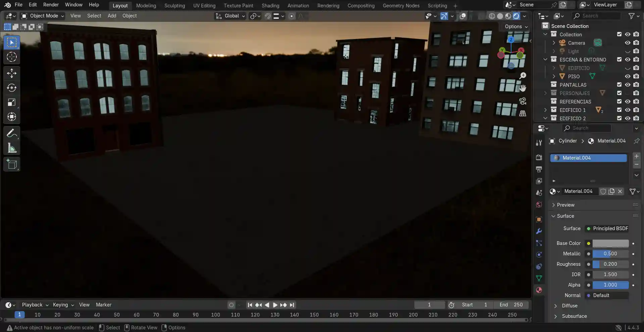The width and height of the screenshot is (644, 332).
Task: Open the Render menu
Action: (x=51, y=5)
